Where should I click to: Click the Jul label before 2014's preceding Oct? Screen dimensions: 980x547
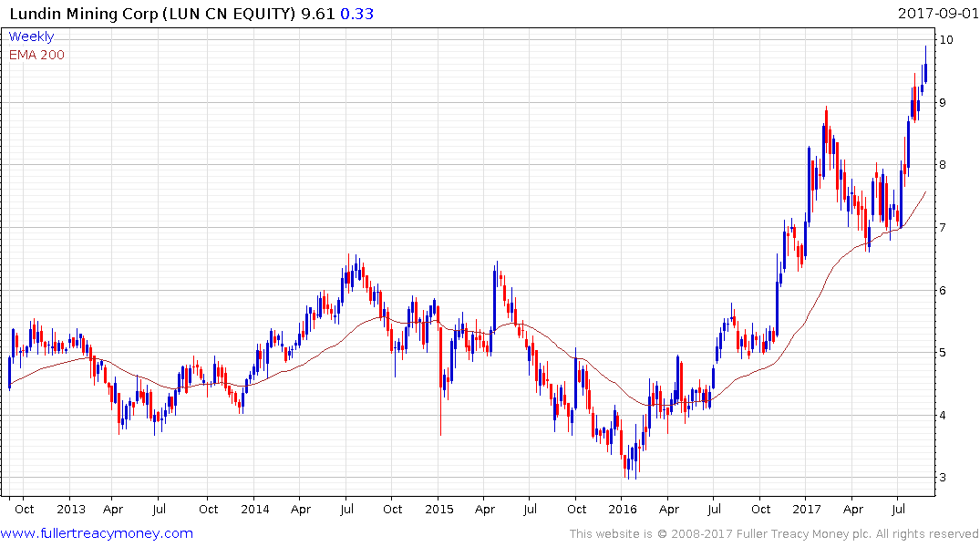coord(159,509)
